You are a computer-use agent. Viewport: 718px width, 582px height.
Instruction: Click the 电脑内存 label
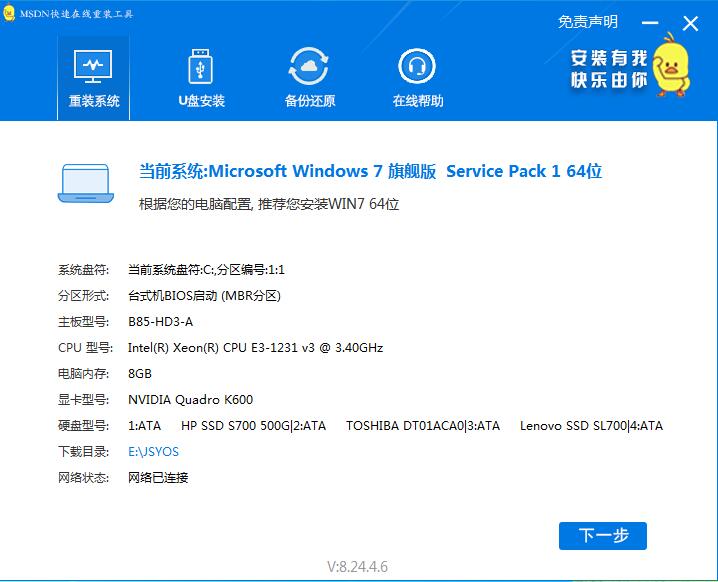tap(83, 374)
